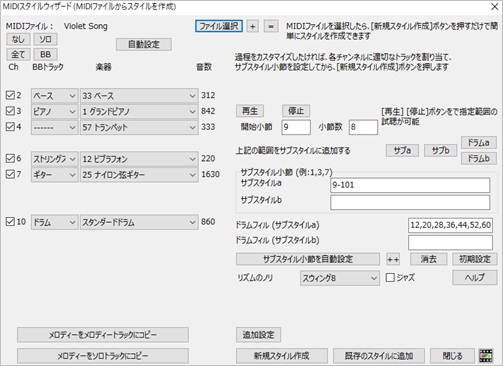Screen dimensions: 503x366
Task: Open the 12 ビブラフォン instrument dropdown
Action: (139, 159)
